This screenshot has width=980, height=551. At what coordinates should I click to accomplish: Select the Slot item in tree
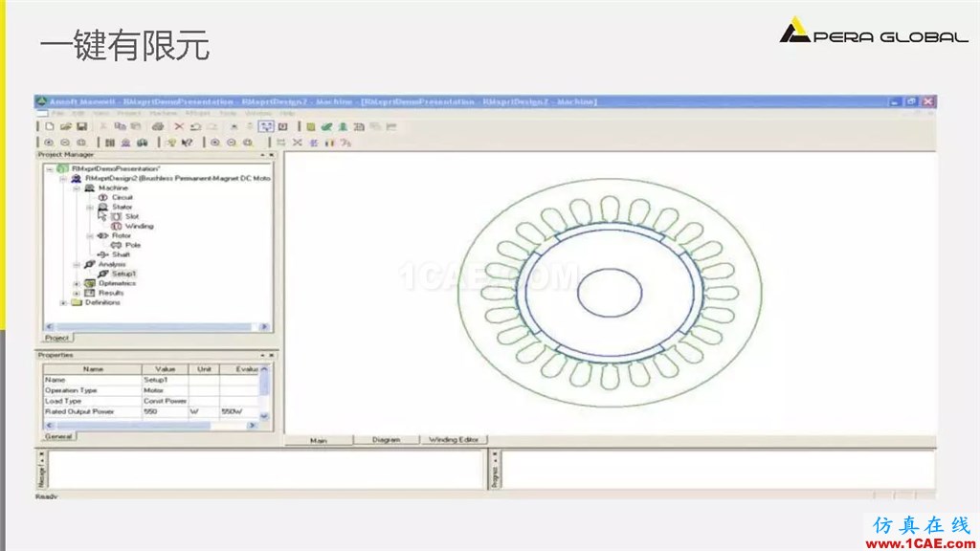click(x=131, y=216)
